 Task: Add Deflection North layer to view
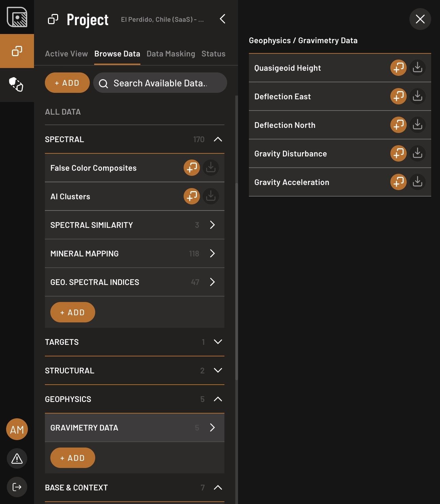tap(398, 125)
